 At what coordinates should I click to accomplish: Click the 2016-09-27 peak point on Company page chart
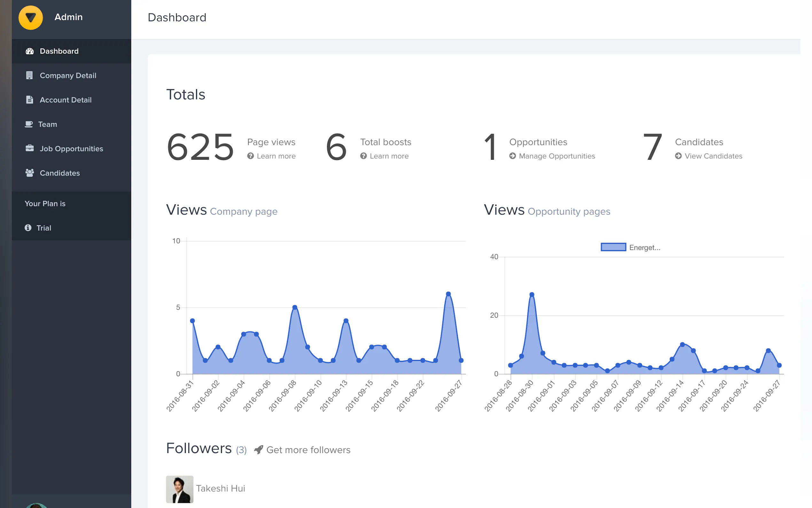(x=448, y=294)
